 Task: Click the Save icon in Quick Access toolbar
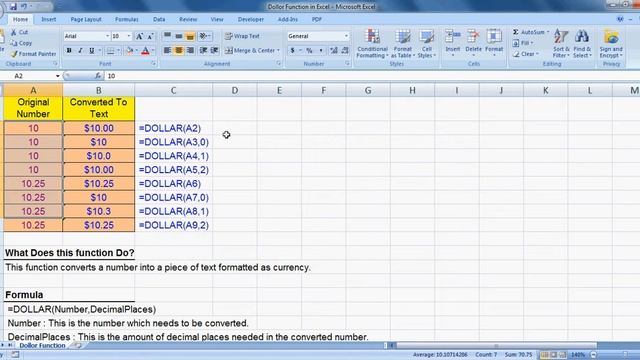coord(13,7)
